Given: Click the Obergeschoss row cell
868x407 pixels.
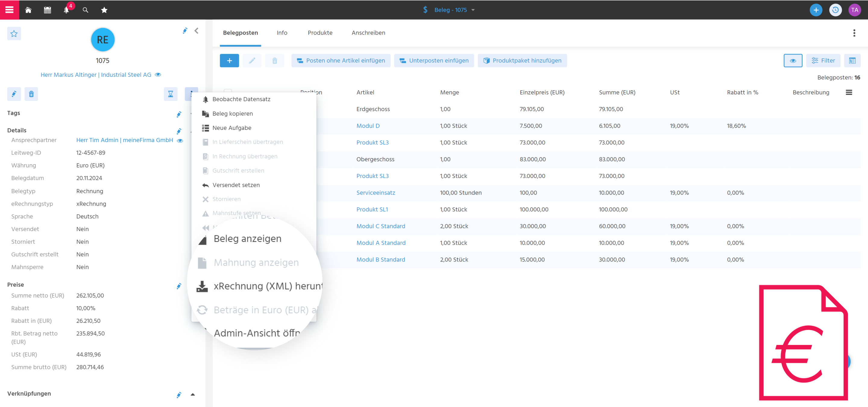Looking at the screenshot, I should tap(375, 159).
